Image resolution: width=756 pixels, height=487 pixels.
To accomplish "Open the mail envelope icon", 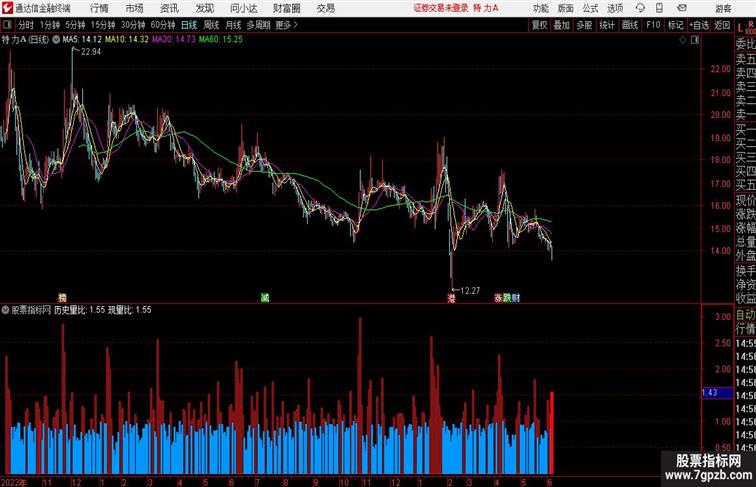I will tap(682, 8).
